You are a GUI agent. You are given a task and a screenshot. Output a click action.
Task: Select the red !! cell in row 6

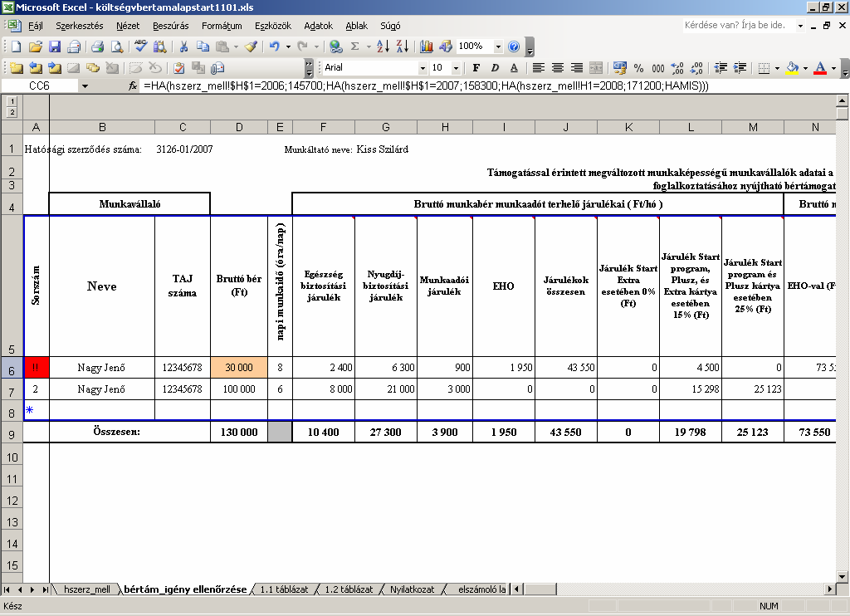click(37, 368)
